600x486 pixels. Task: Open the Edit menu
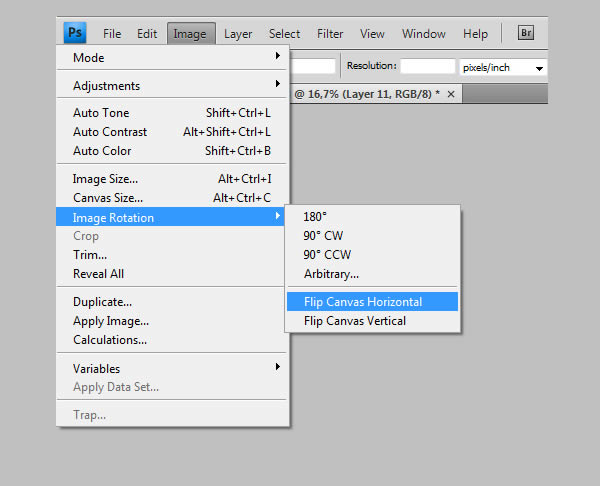tap(147, 34)
